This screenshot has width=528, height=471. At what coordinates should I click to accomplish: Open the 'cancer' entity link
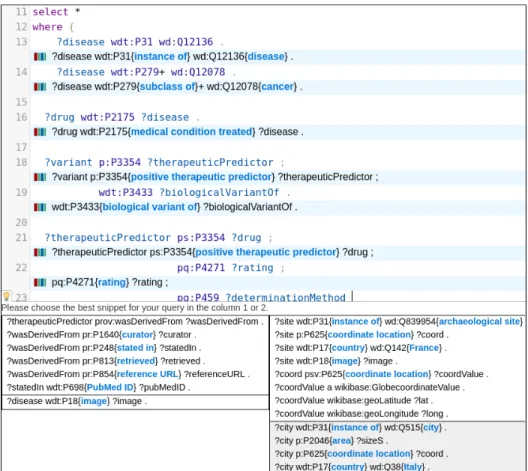[x=277, y=87]
